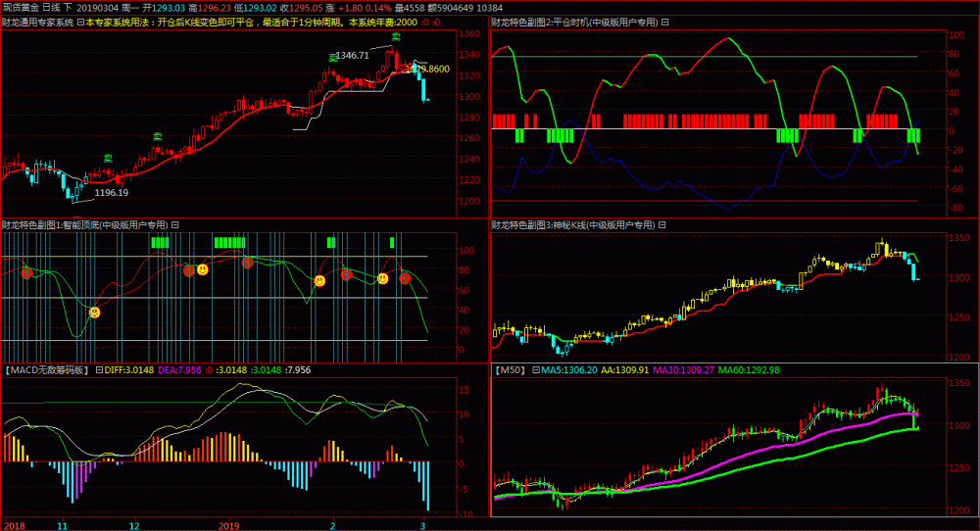980x531 pixels.
Task: Click the 【M50】 indicator name
Action: 510,369
